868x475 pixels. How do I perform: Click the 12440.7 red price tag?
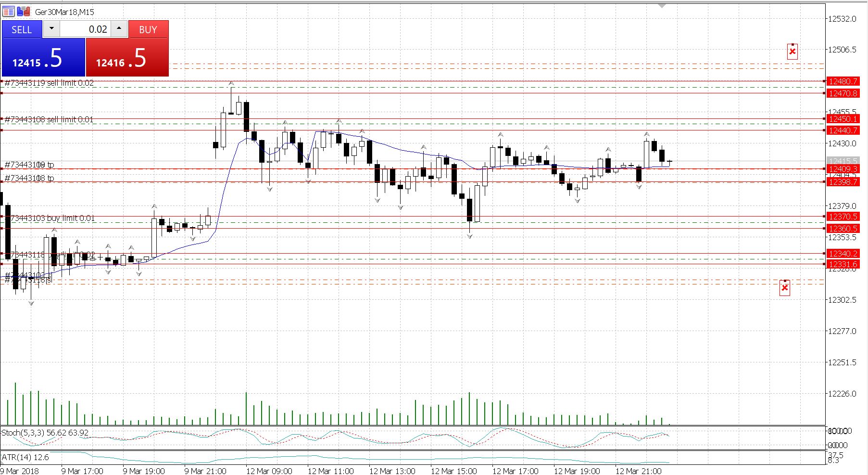tap(843, 130)
